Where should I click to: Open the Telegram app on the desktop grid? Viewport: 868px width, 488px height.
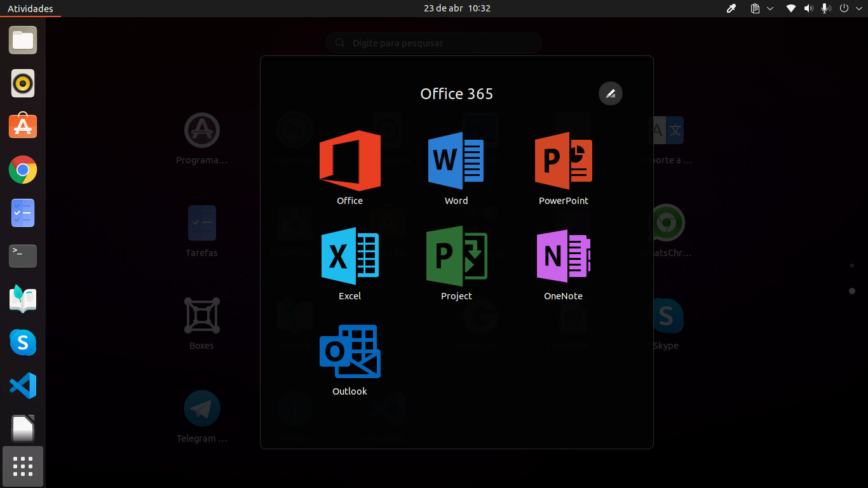click(201, 408)
